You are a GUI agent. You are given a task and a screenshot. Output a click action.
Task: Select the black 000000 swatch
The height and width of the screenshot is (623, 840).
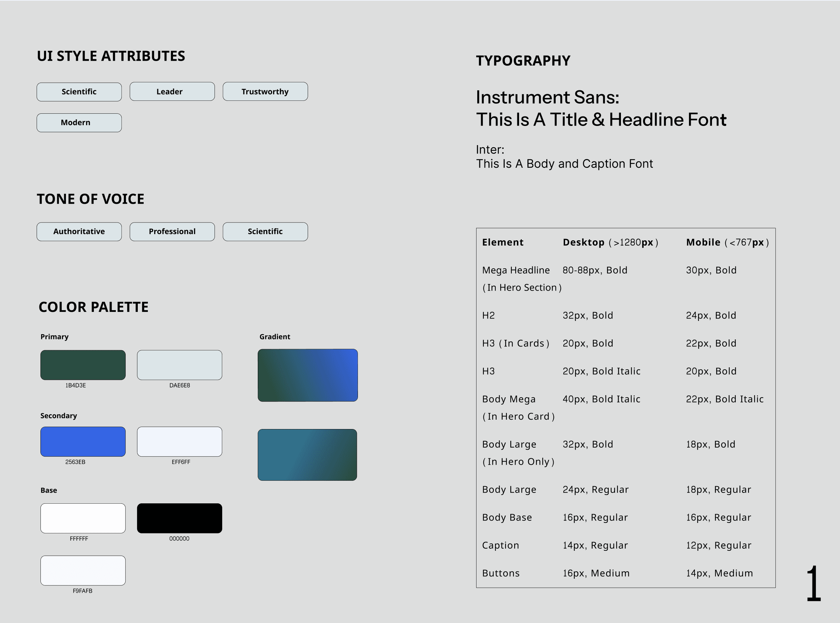click(x=179, y=518)
